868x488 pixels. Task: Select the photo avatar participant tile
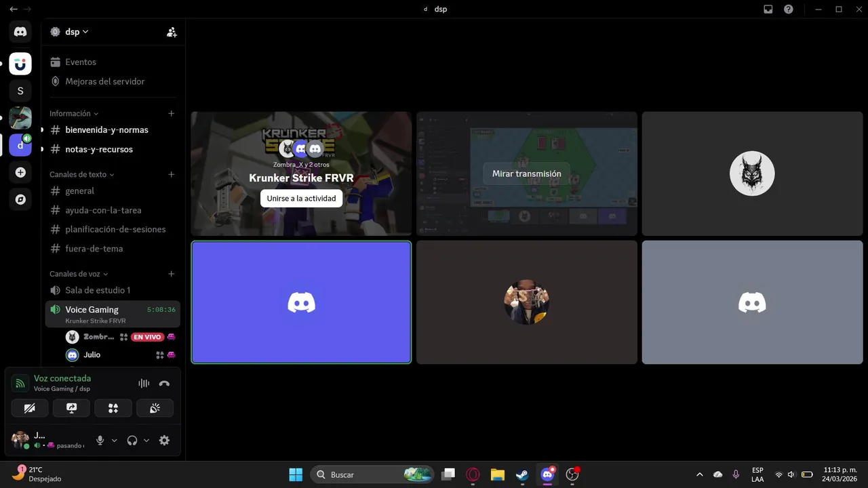(527, 302)
